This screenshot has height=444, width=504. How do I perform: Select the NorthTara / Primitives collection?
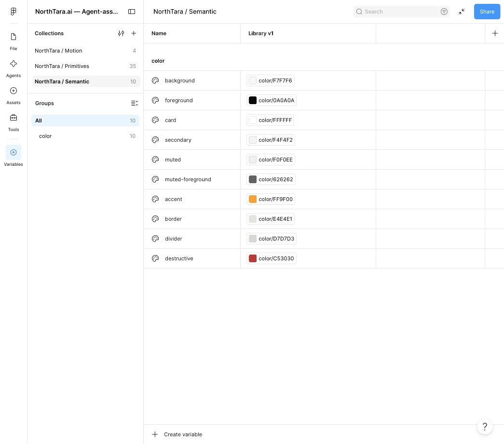pos(85,66)
